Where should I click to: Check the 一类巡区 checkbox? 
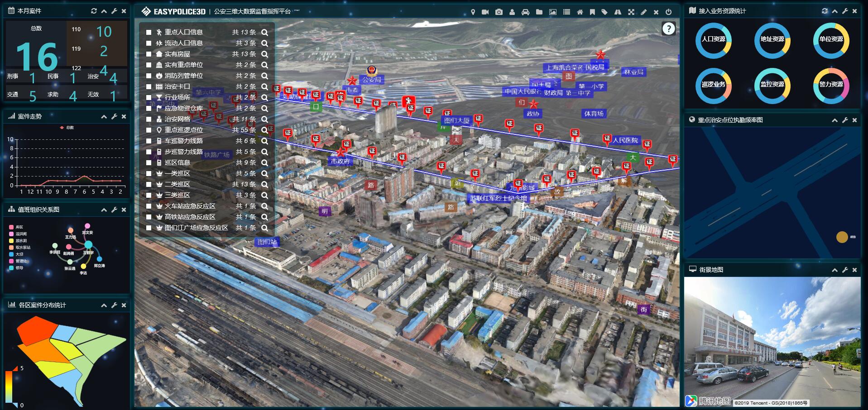tap(149, 174)
